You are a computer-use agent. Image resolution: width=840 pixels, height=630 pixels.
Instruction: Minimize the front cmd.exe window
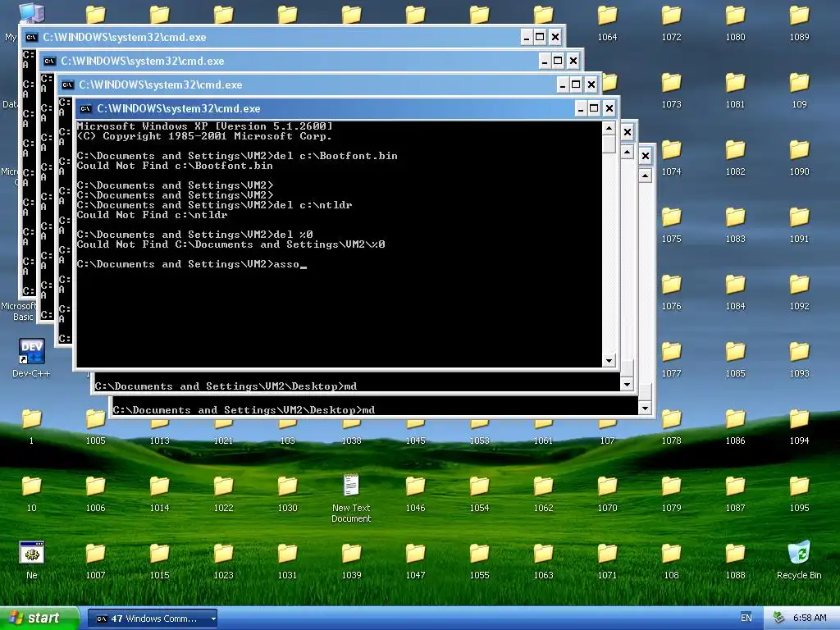(x=580, y=109)
